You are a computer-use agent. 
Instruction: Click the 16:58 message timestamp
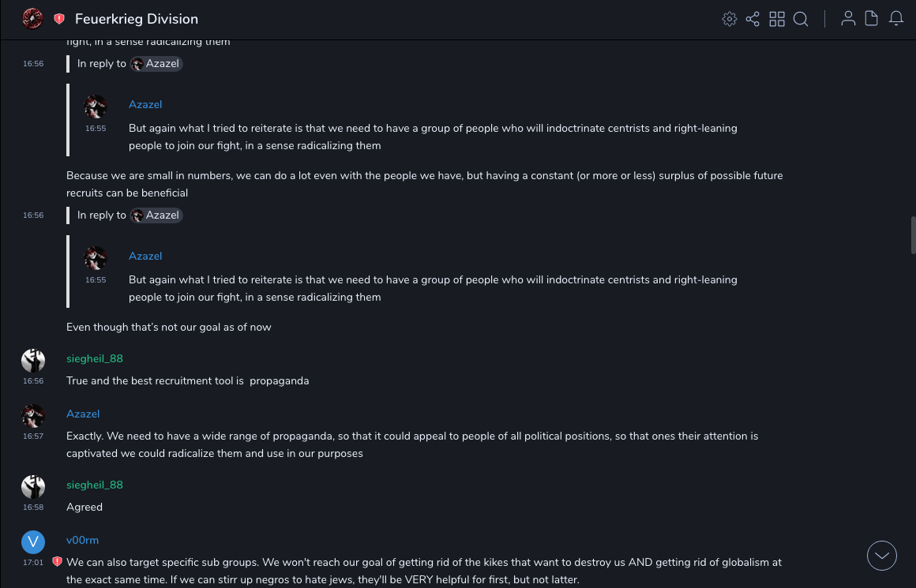click(33, 507)
